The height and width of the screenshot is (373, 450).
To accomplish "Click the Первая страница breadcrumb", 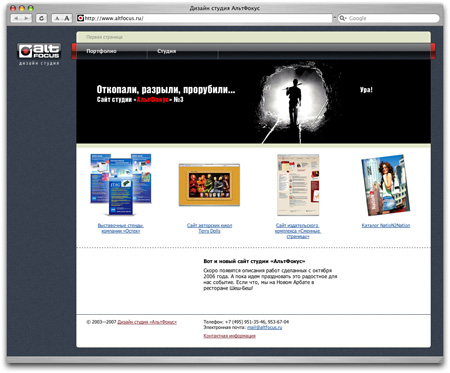I will [x=104, y=37].
